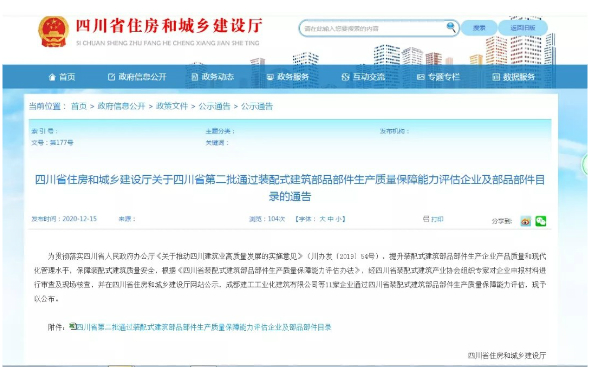Viewport: 590px width, 380px height.
Task: Open 数据服务 navigation menu
Action: (514, 77)
